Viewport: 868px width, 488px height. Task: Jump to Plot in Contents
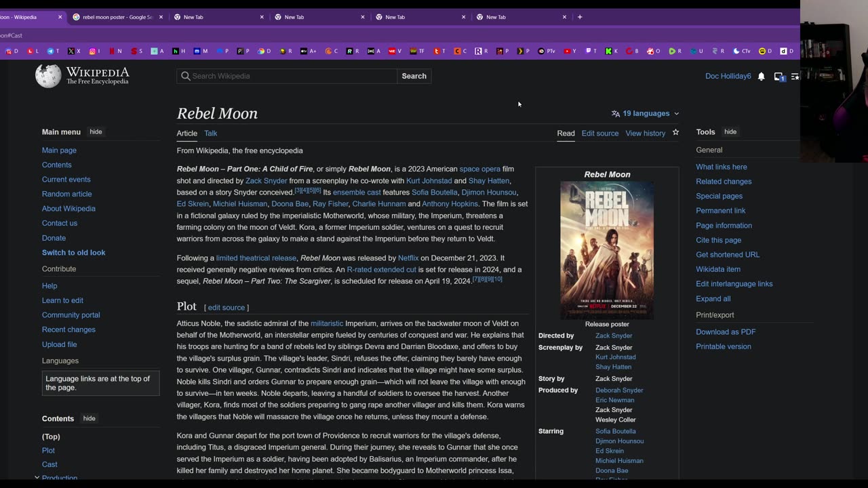point(48,450)
